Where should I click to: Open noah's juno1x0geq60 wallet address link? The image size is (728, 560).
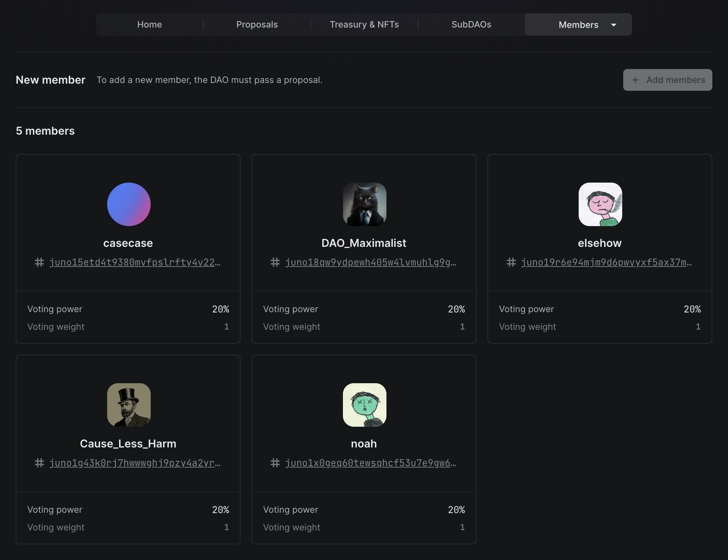click(x=370, y=463)
